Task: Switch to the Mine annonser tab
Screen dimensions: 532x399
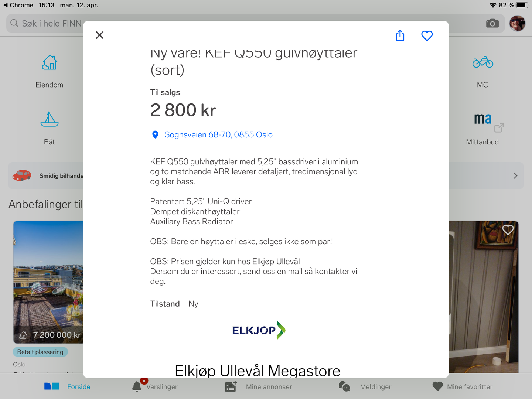Action: [259, 386]
